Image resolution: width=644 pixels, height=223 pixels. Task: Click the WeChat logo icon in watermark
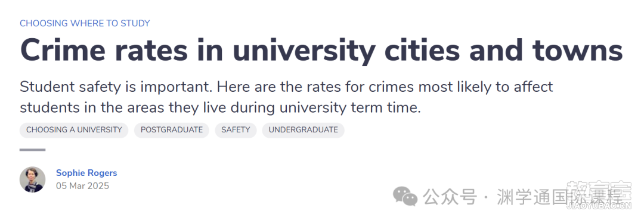[x=405, y=197]
